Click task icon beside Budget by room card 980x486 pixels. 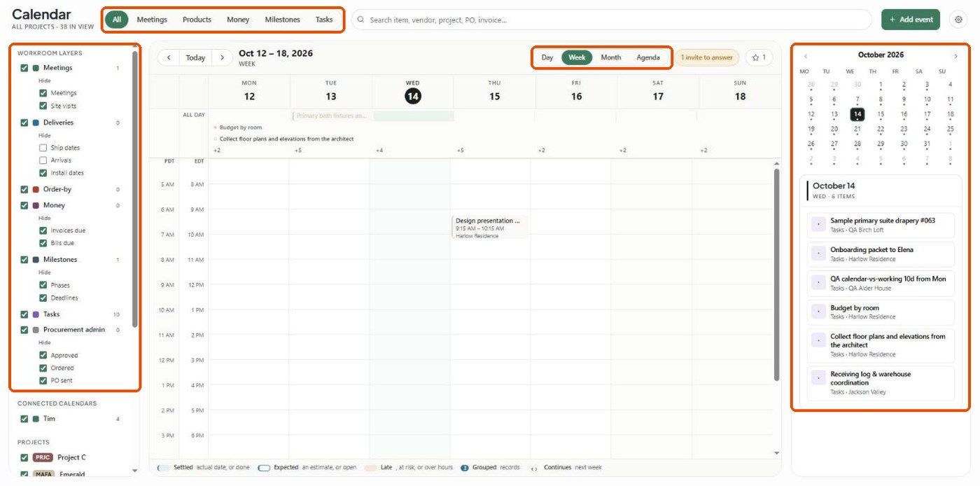coord(818,312)
